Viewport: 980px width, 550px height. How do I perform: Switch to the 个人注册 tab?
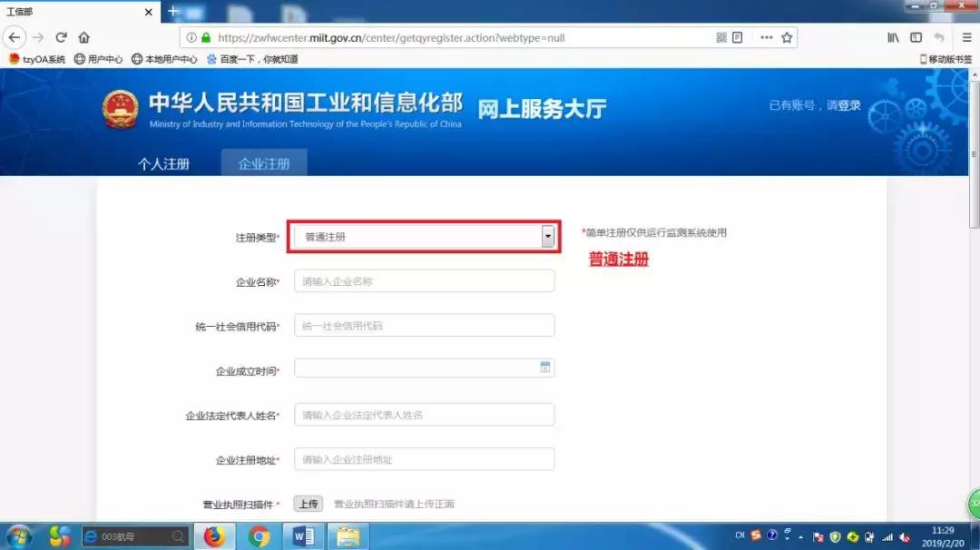[x=164, y=165]
